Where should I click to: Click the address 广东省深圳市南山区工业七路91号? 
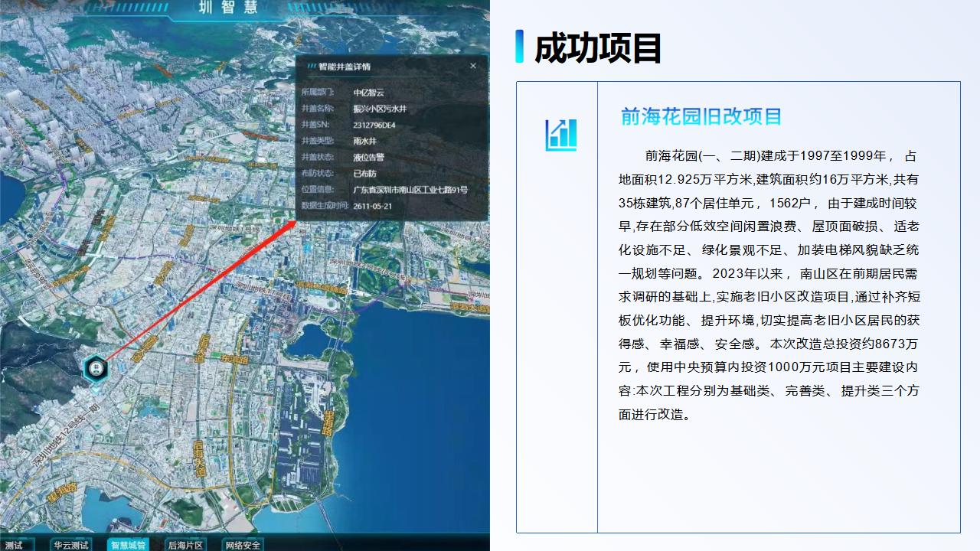pyautogui.click(x=410, y=190)
